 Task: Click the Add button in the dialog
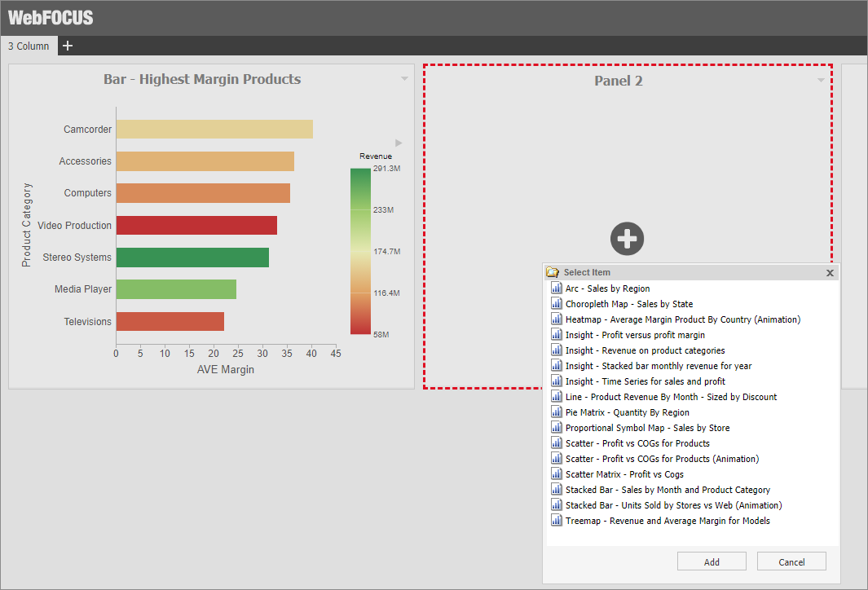tap(711, 561)
